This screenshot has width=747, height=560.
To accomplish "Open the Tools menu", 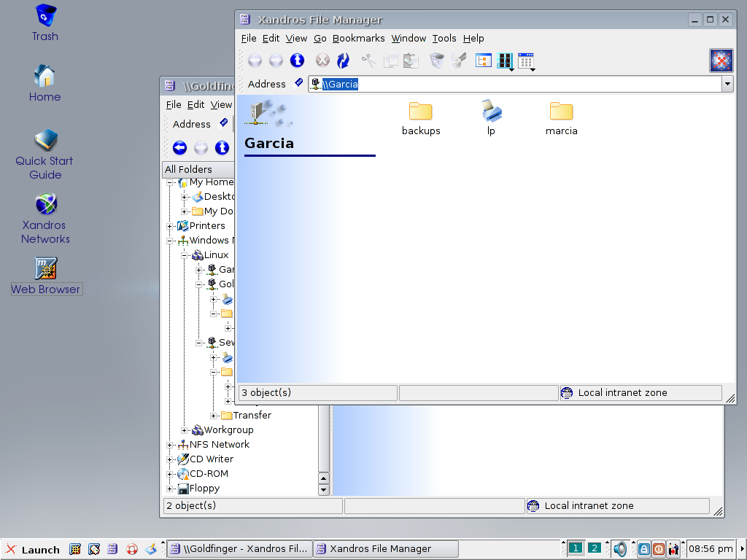I will [x=444, y=39].
